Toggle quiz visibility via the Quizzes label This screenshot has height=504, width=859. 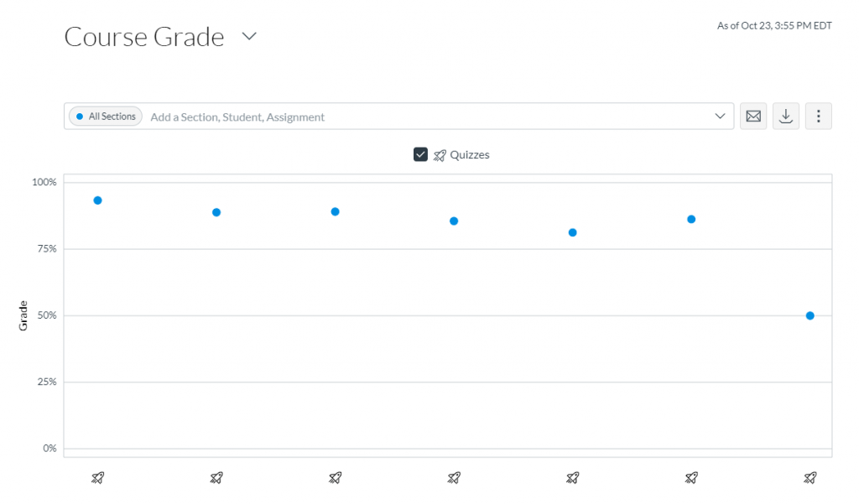click(x=469, y=154)
